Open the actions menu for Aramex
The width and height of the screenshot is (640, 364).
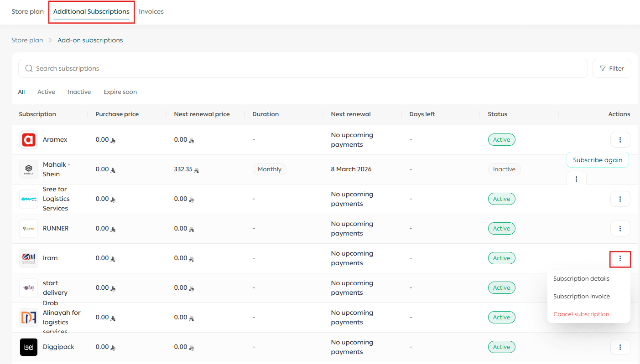620,140
